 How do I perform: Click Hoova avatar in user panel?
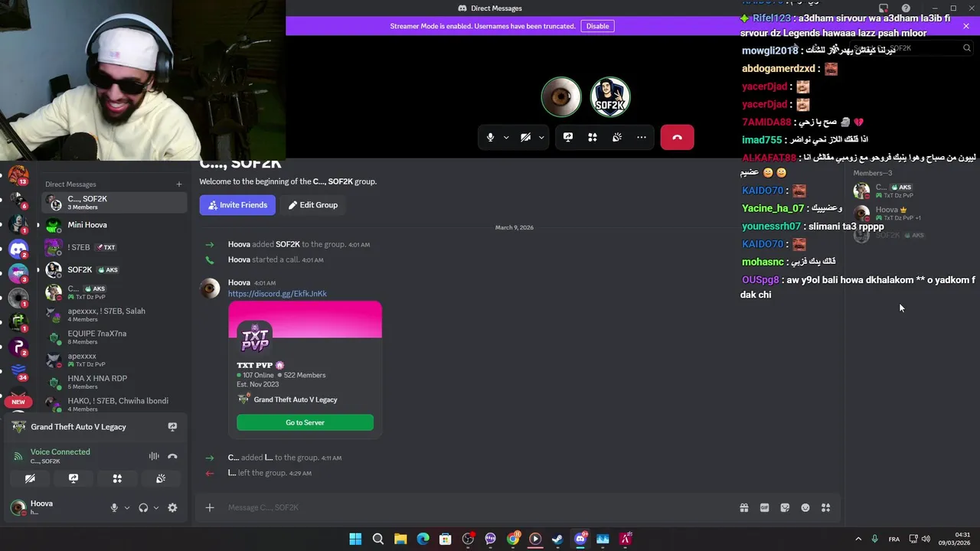tap(18, 507)
